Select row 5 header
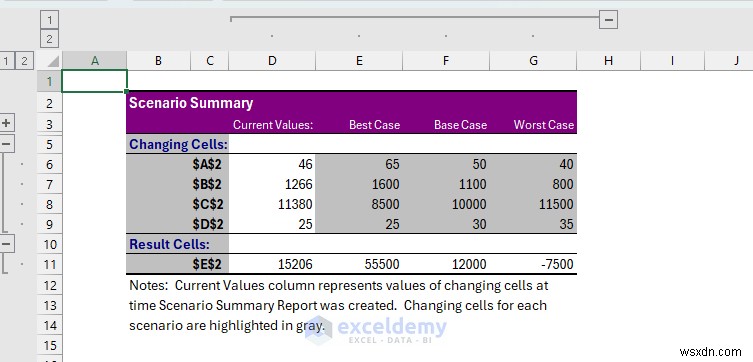Screen dimensions: 753x362 tap(50, 144)
